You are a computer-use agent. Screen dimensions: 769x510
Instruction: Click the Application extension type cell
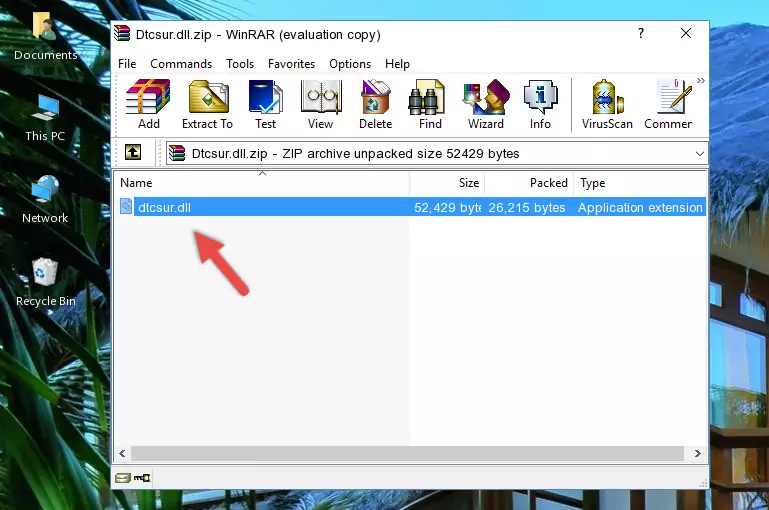[640, 207]
